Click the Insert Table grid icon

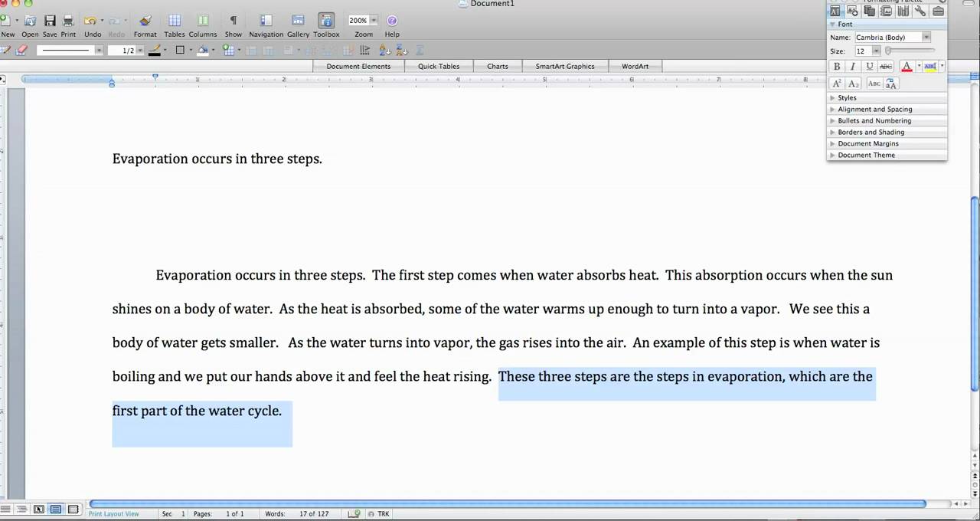pos(227,50)
